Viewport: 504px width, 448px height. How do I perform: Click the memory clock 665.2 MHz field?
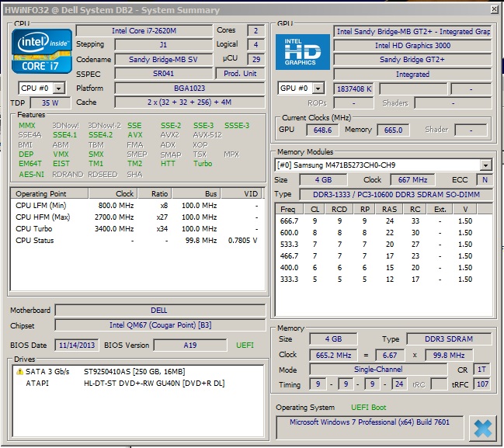coord(333,355)
